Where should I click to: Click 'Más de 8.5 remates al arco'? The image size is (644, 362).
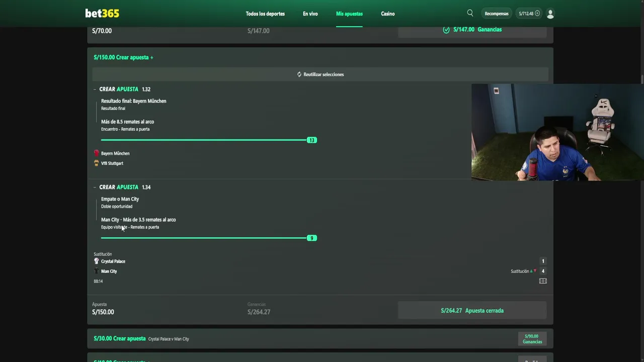click(x=127, y=122)
